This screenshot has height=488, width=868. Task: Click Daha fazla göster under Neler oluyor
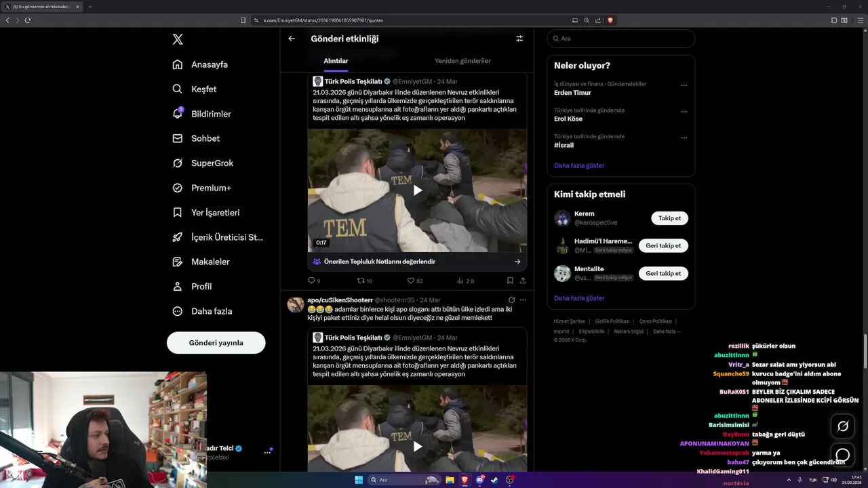point(579,165)
